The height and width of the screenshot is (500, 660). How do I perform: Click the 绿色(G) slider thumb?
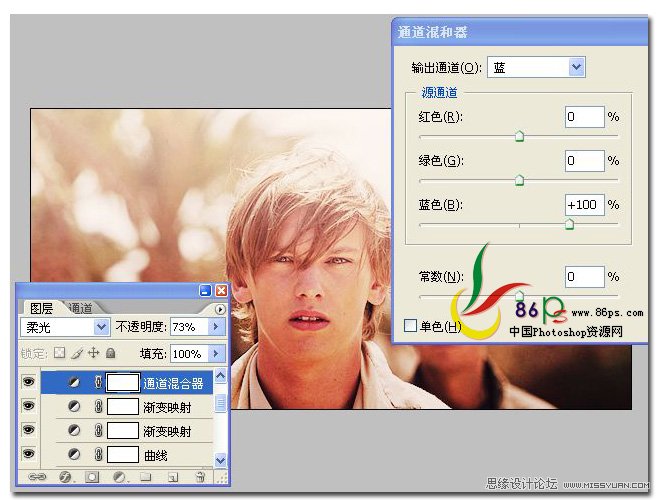point(519,180)
